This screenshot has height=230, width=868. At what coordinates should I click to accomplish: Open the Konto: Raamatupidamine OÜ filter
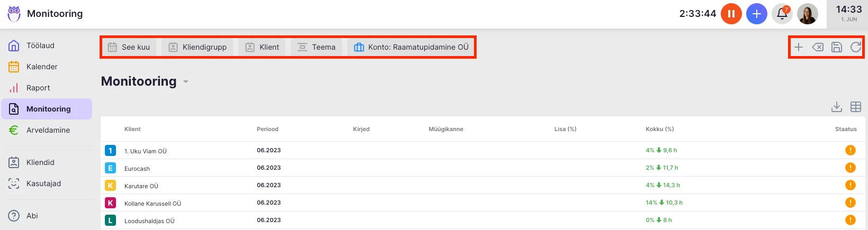(x=411, y=47)
